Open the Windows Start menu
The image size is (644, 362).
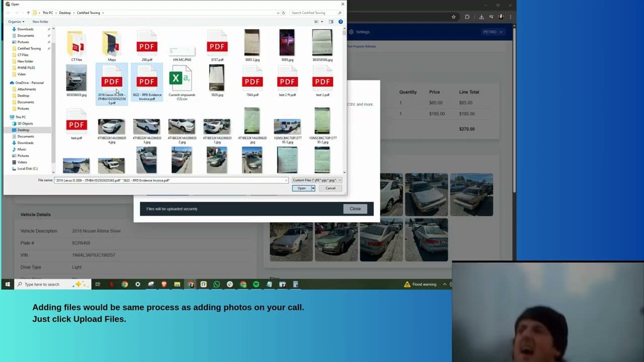click(x=8, y=284)
